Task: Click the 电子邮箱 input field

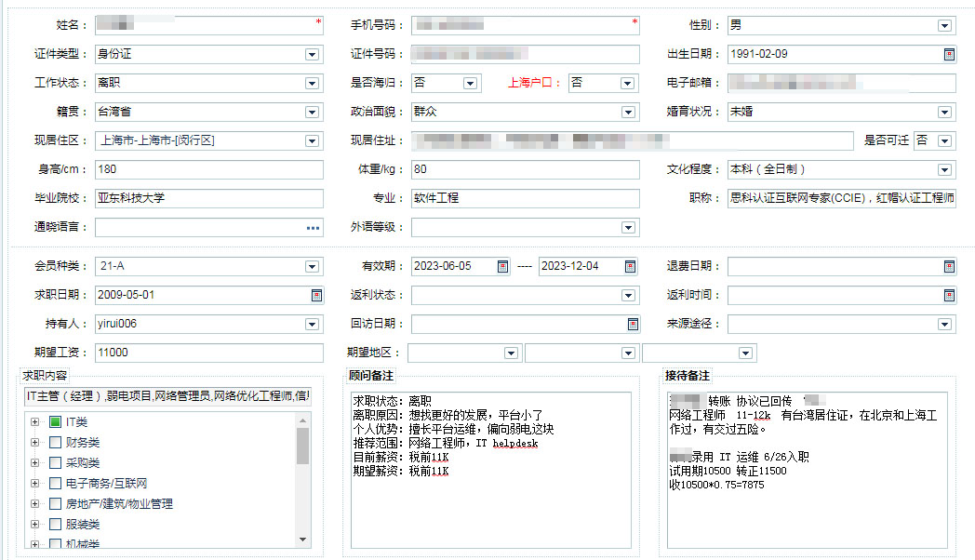Action: pyautogui.click(x=842, y=83)
